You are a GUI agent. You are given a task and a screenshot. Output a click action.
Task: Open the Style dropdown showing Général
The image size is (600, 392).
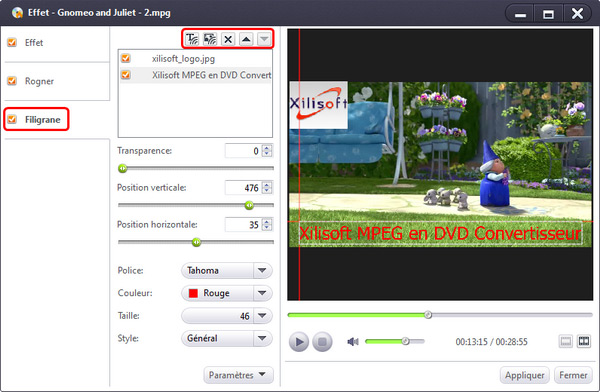[x=227, y=338]
